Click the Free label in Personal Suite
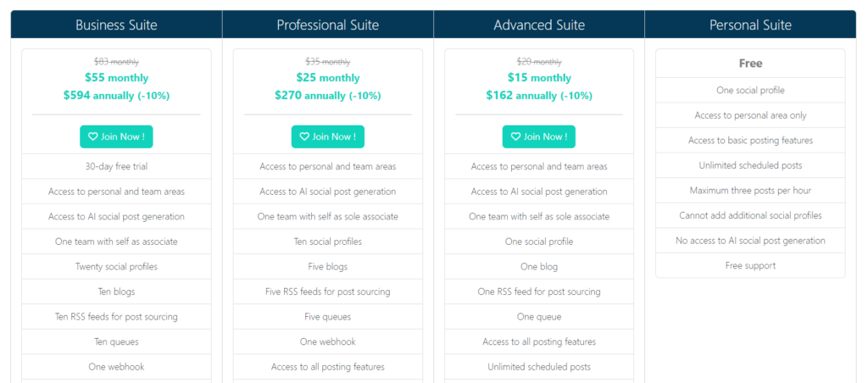This screenshot has width=868, height=383. [751, 64]
